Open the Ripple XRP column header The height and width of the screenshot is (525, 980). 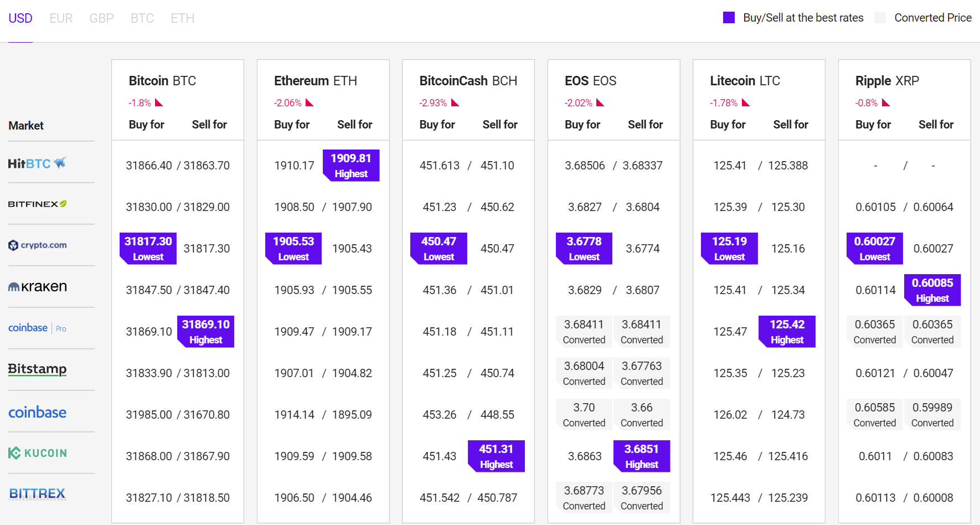click(887, 81)
